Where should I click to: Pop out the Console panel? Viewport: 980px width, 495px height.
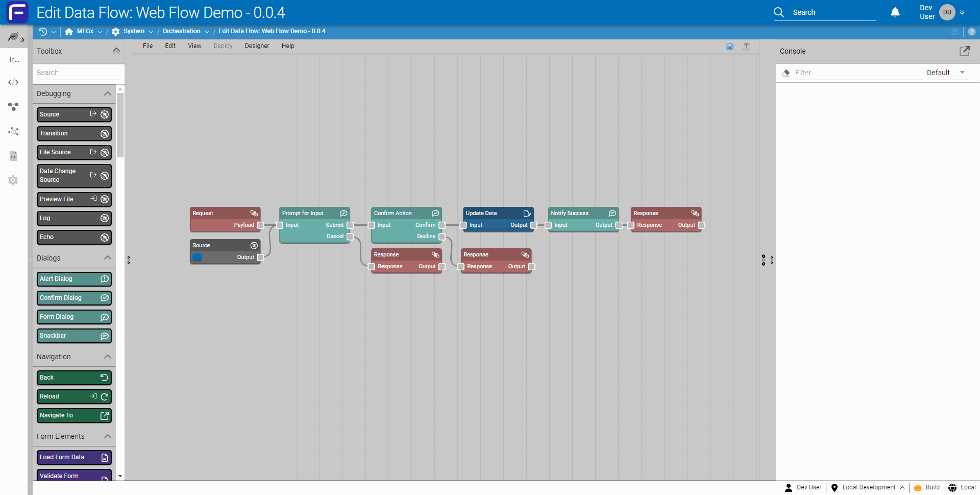click(x=965, y=51)
